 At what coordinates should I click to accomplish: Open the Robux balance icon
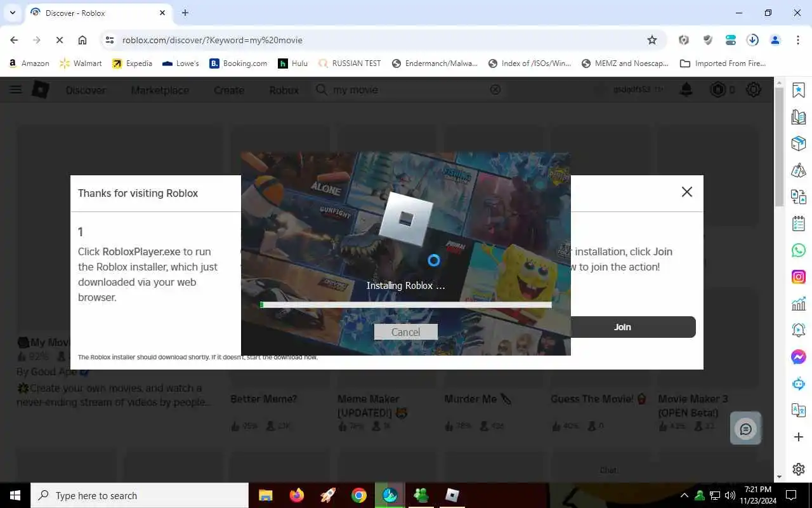(717, 90)
